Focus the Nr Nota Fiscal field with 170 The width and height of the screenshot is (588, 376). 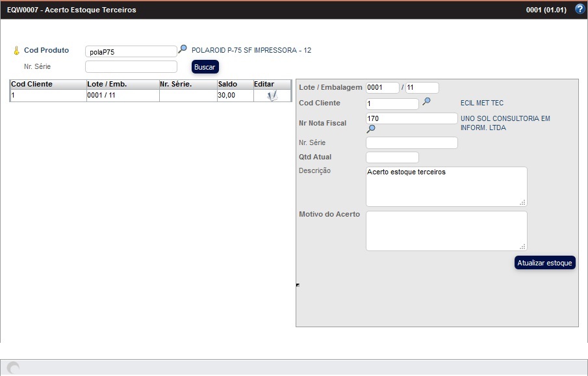tap(411, 118)
